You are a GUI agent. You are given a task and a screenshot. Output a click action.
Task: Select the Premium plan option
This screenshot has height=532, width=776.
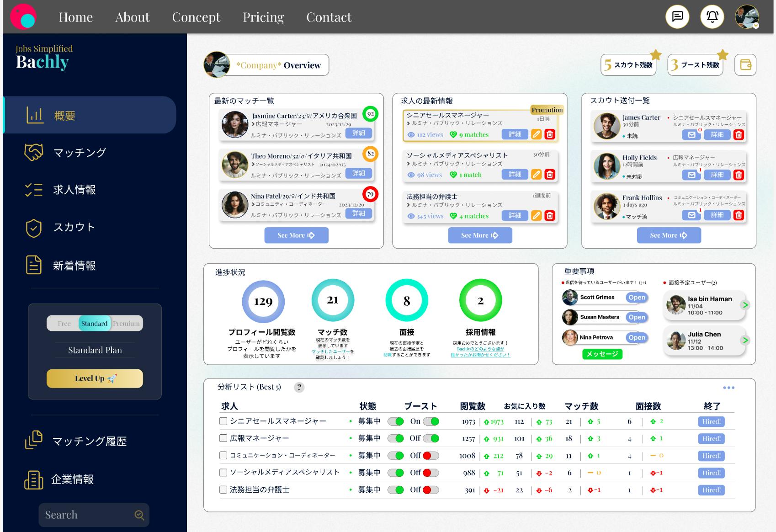pos(127,324)
